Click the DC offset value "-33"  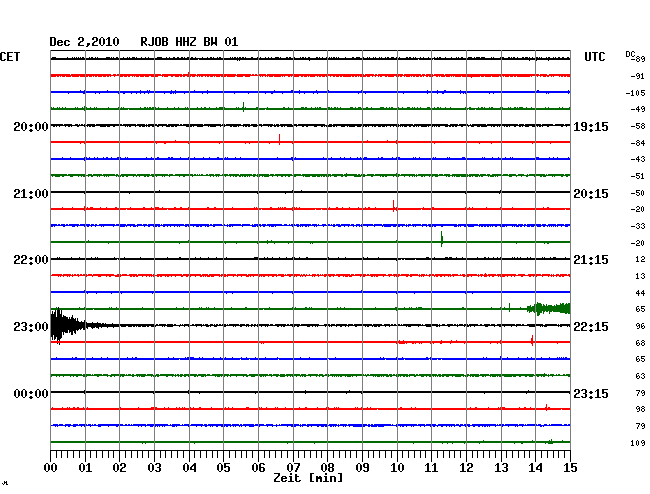638,226
